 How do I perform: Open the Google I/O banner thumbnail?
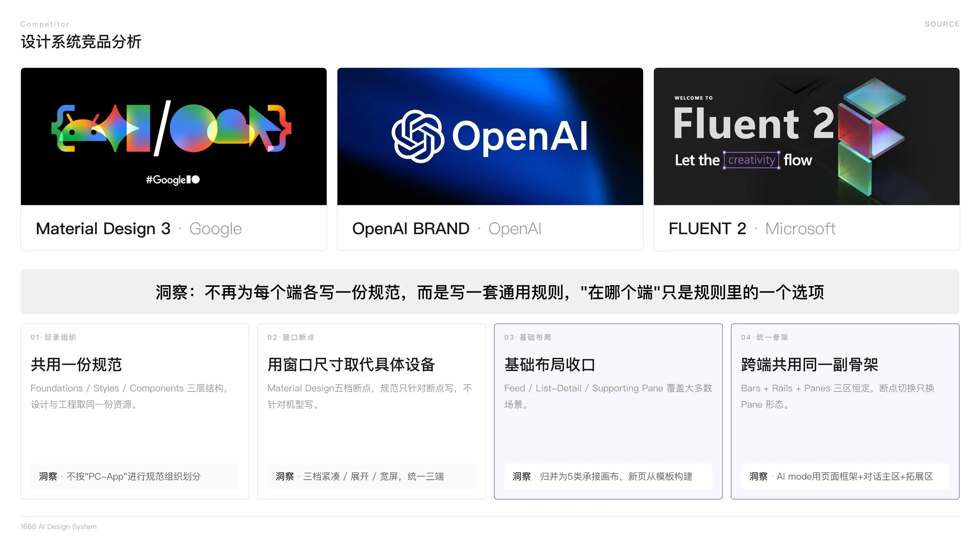pyautogui.click(x=174, y=136)
